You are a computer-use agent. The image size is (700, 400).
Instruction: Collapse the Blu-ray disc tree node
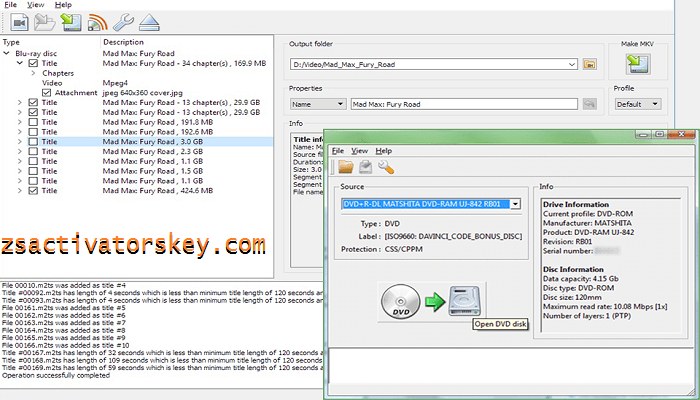[7, 54]
